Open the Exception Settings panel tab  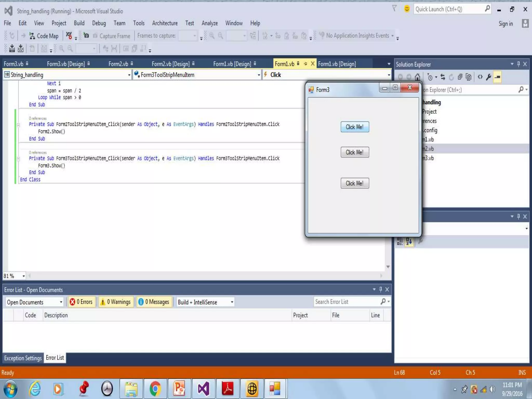(x=23, y=358)
